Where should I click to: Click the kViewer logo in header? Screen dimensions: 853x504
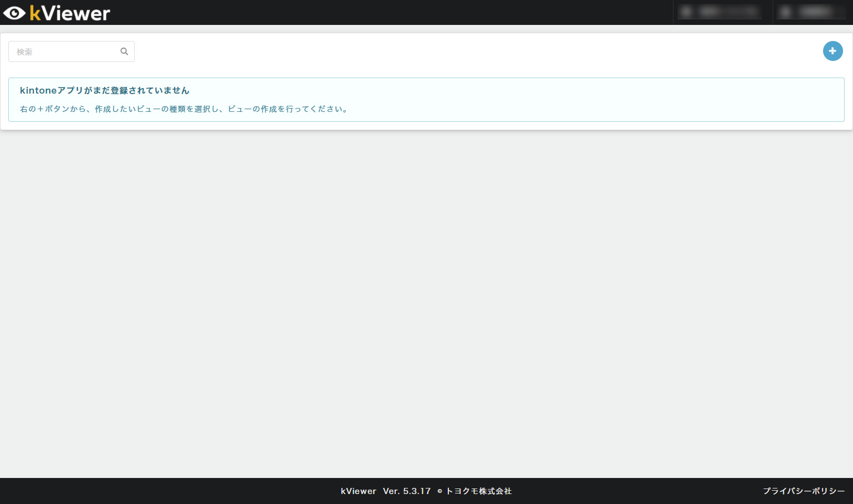coord(57,13)
